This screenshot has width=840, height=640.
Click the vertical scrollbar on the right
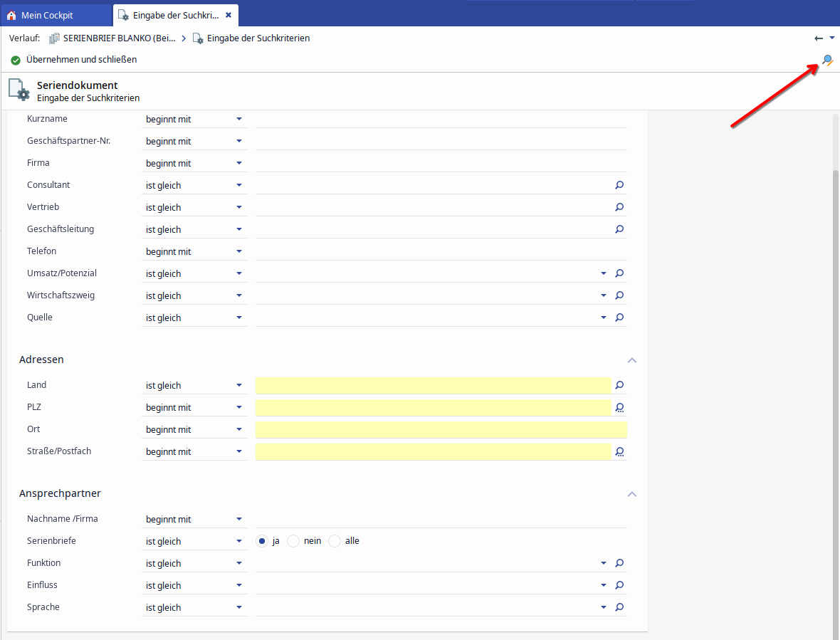pos(836,399)
